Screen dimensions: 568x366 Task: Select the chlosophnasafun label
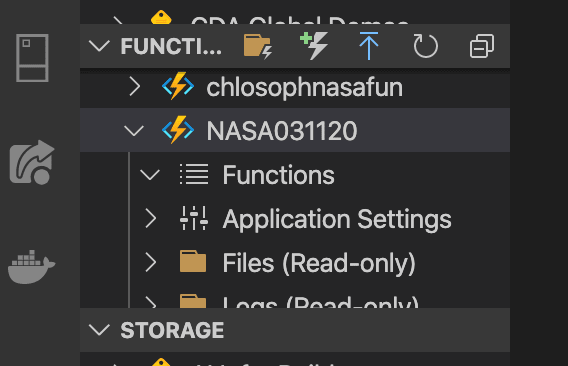pyautogui.click(x=304, y=87)
